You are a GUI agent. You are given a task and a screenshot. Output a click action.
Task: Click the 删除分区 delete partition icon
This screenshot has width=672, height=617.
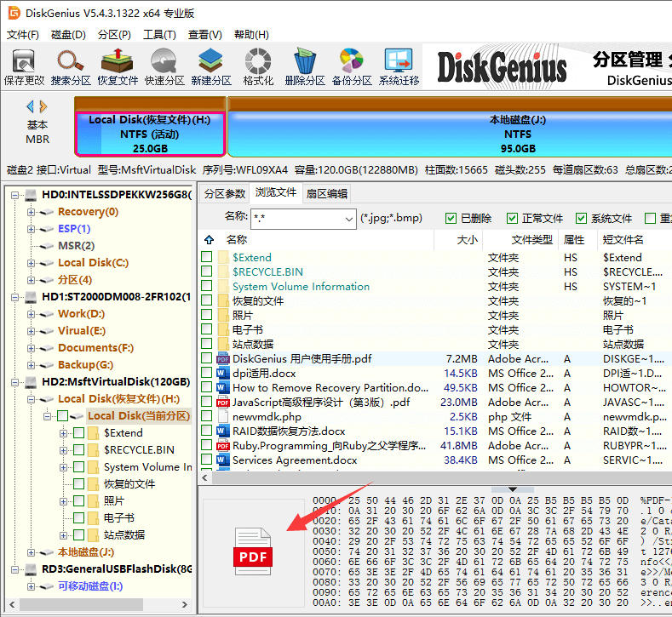click(x=305, y=67)
